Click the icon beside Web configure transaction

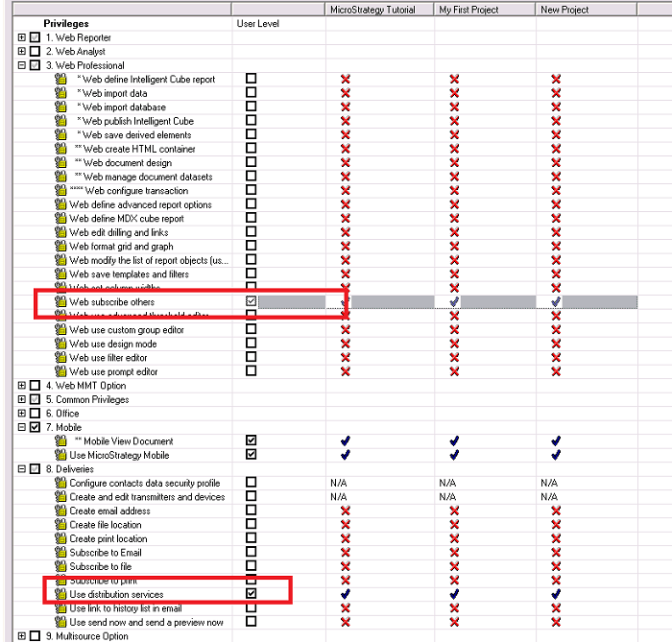[x=60, y=190]
